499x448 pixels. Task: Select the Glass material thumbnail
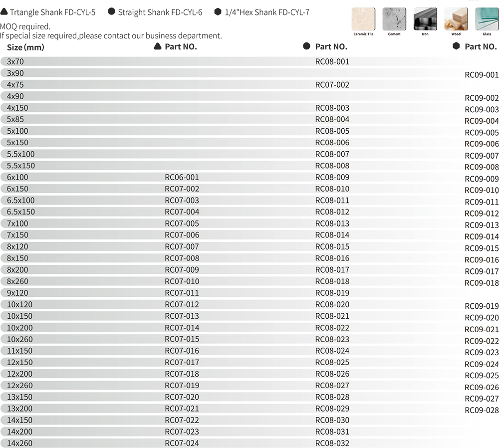pos(487,19)
